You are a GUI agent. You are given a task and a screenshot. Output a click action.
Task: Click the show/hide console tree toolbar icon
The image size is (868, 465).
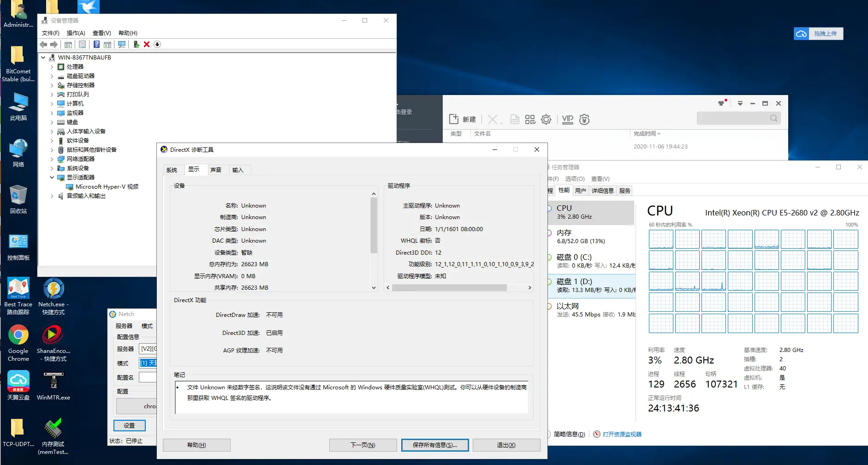click(68, 44)
